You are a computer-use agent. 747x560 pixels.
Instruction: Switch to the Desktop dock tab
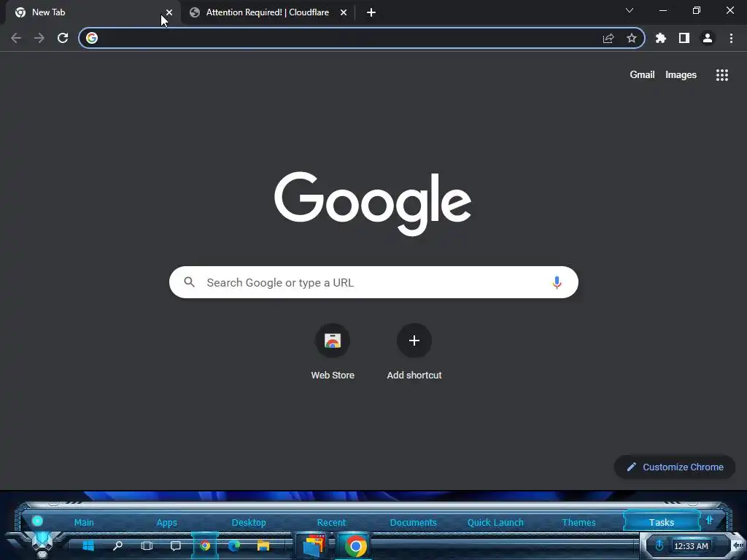point(249,522)
